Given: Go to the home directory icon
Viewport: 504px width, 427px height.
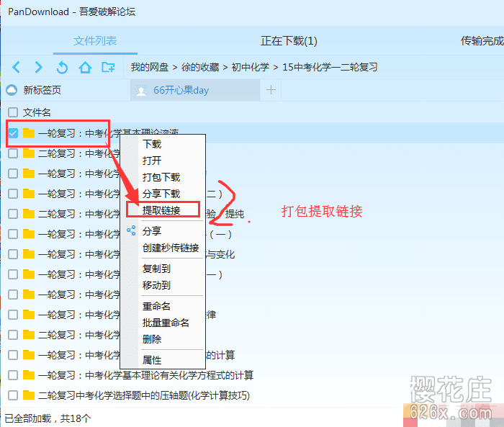Looking at the screenshot, I should coord(85,67).
